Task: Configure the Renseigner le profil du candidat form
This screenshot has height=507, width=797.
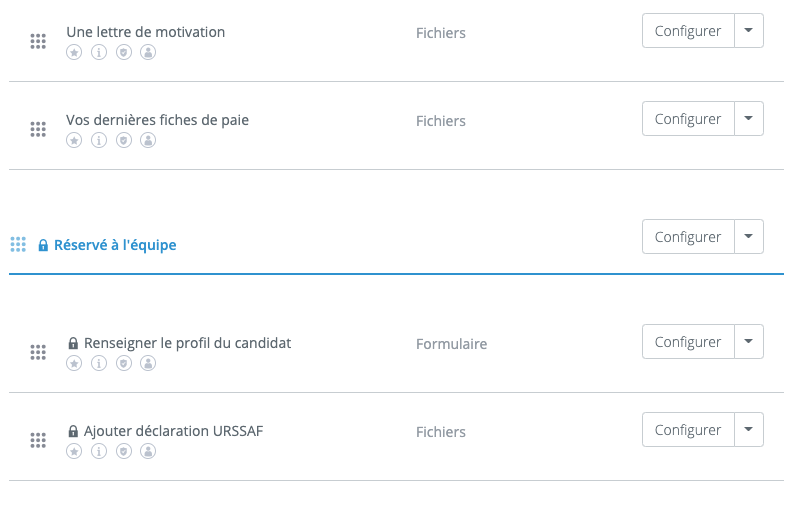Action: click(688, 342)
